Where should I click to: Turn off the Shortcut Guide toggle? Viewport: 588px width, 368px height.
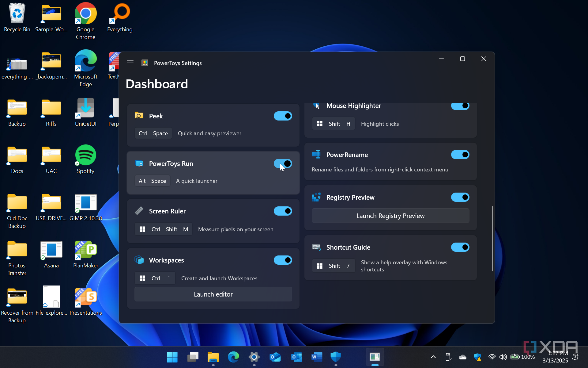pyautogui.click(x=460, y=247)
